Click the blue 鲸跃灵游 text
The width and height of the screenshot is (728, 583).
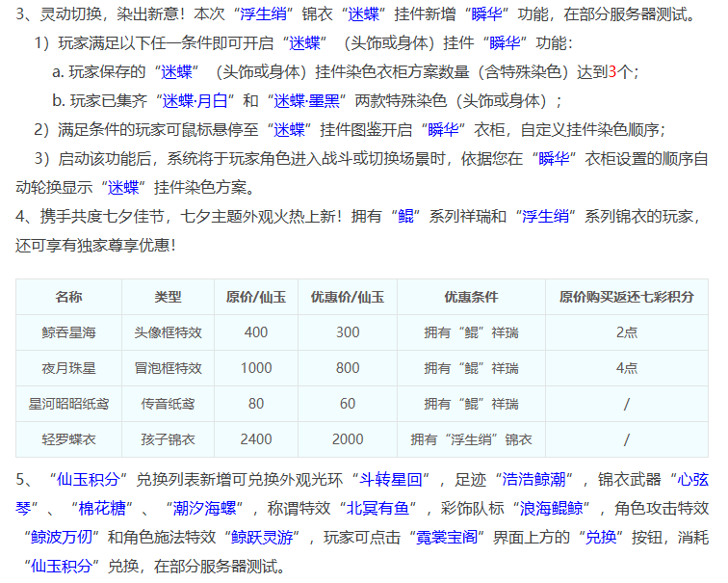click(262, 538)
